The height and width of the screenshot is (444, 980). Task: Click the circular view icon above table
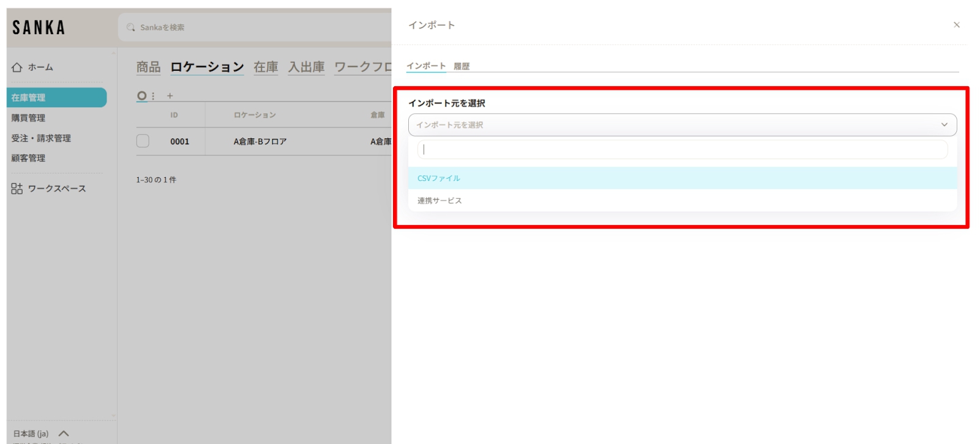click(x=142, y=96)
